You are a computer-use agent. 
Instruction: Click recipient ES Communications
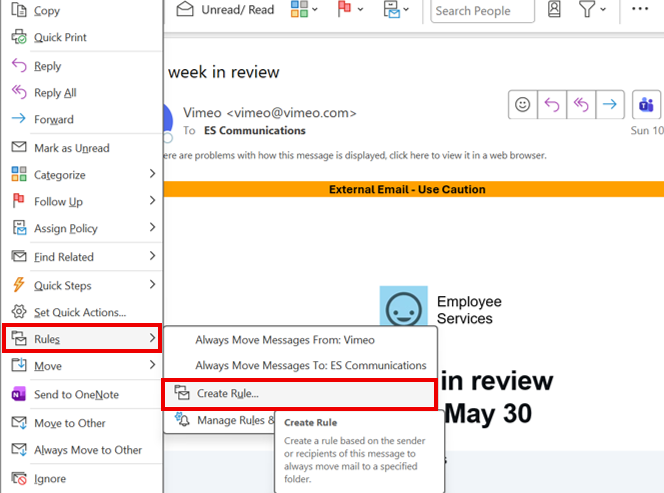pos(255,130)
